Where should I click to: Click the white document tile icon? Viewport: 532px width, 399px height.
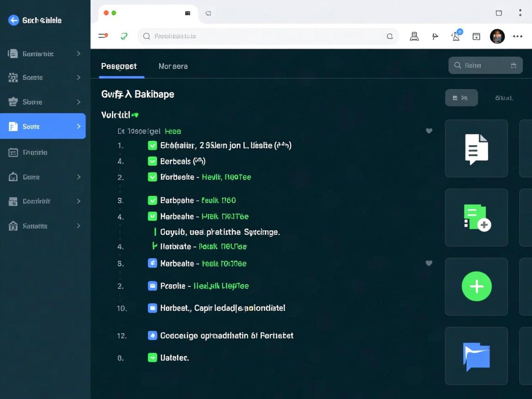click(476, 149)
